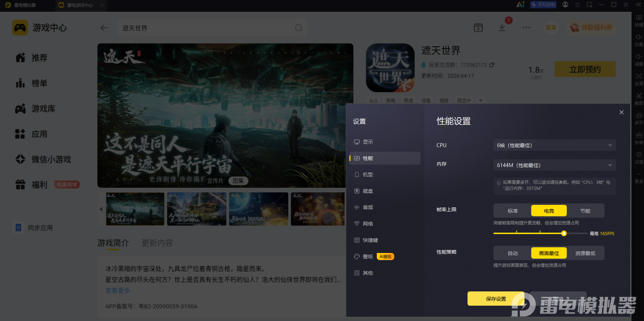This screenshot has height=321, width=644.
Task: Select 节能 frame rate limit
Action: click(x=585, y=211)
